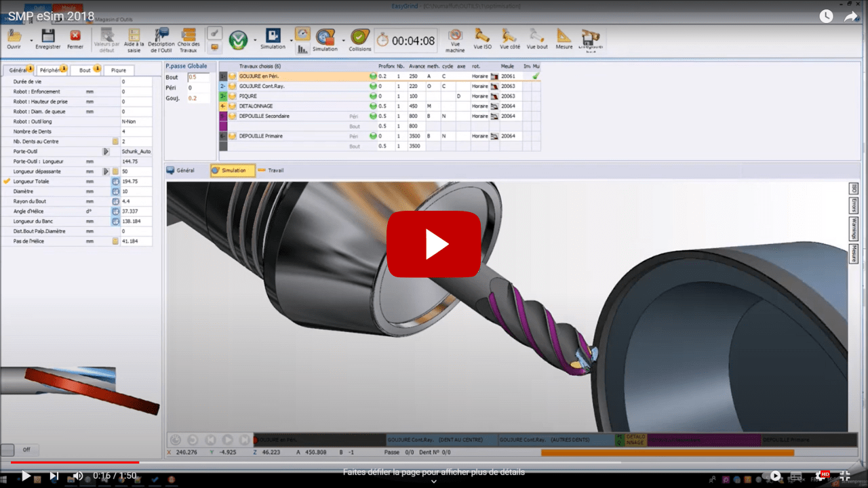
Task: Click the Enregistrer floppy disk icon
Action: coord(47,36)
